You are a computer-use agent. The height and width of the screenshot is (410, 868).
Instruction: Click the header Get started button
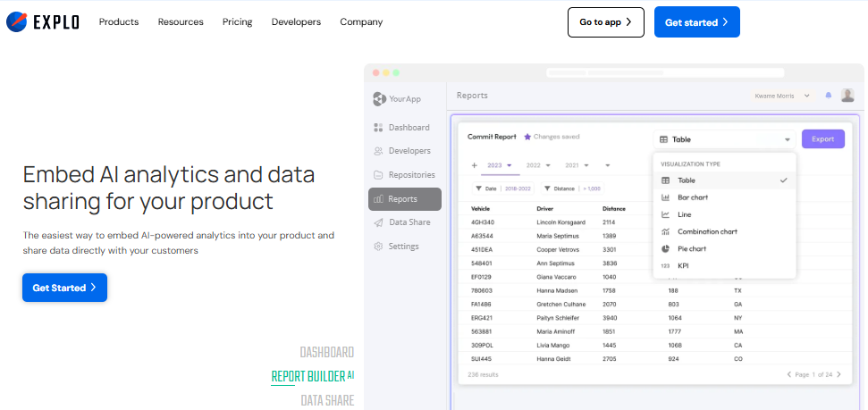(x=697, y=22)
